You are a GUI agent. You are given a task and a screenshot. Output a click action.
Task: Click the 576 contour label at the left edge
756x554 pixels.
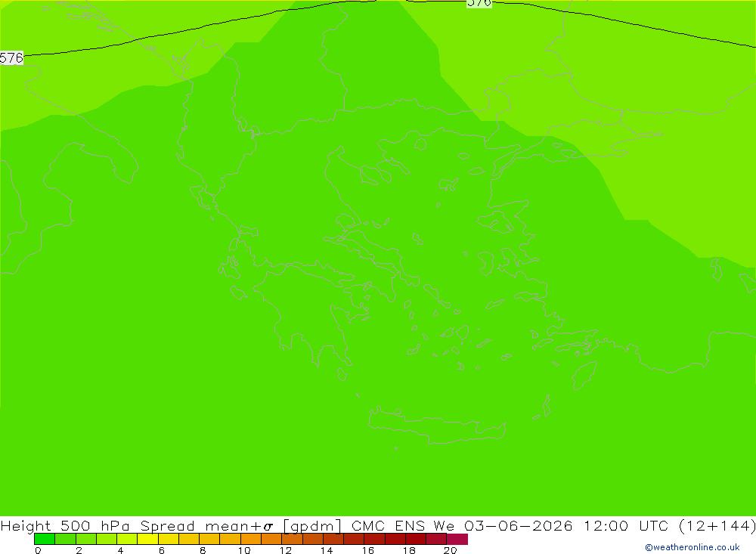[11, 58]
